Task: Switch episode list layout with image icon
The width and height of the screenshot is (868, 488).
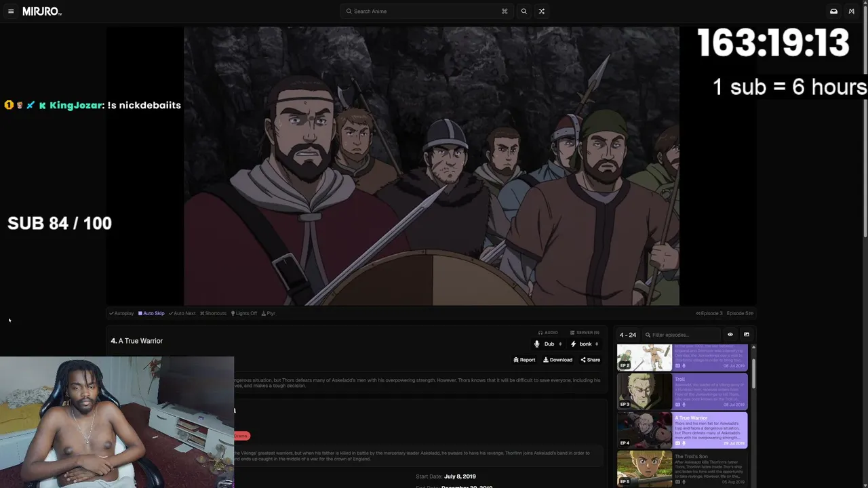Action: pos(747,335)
